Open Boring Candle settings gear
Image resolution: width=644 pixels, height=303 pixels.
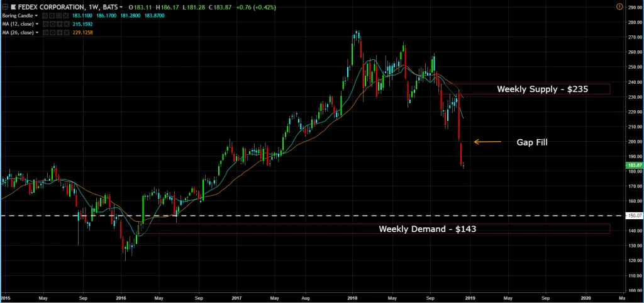point(52,16)
